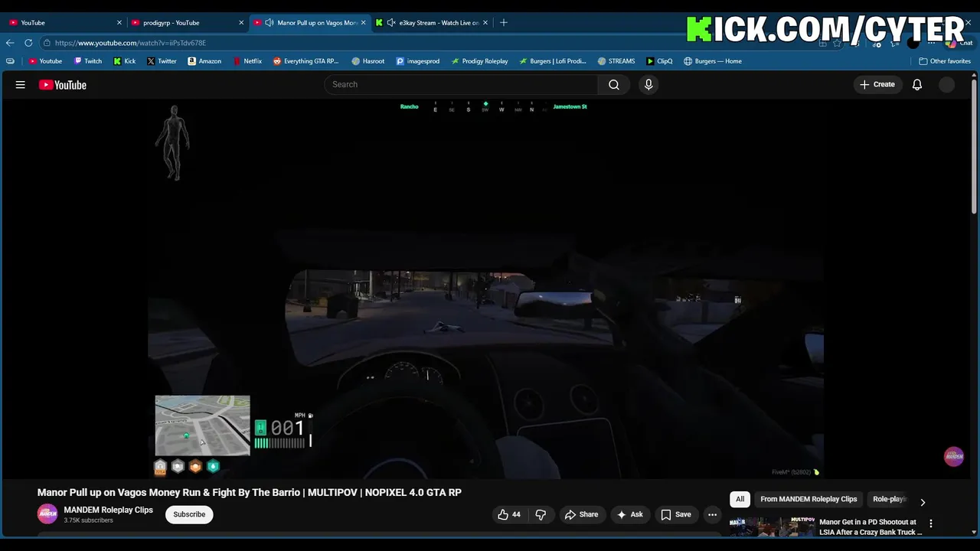Open the Everything GTA RP bookmark
980x551 pixels.
pos(306,61)
